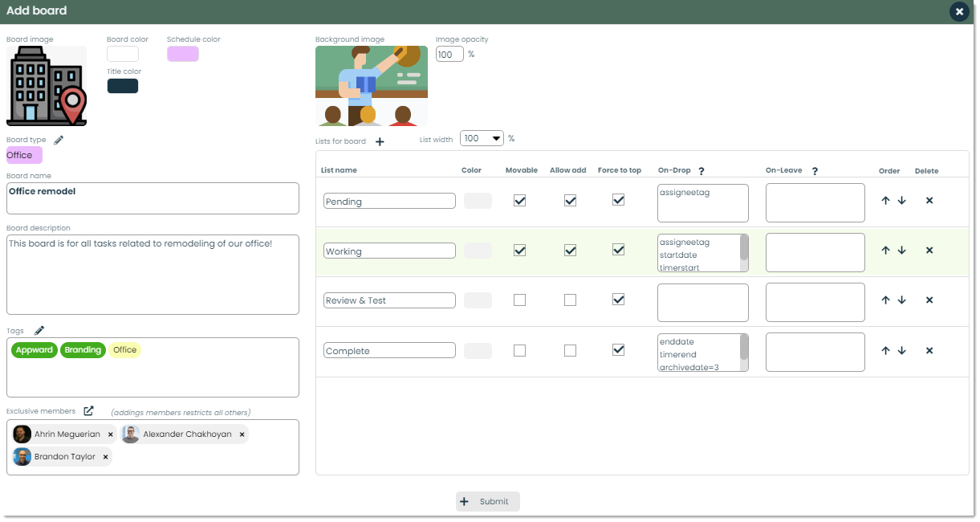This screenshot has width=980, height=522.
Task: Open the Exclusive members selector icon
Action: point(88,410)
